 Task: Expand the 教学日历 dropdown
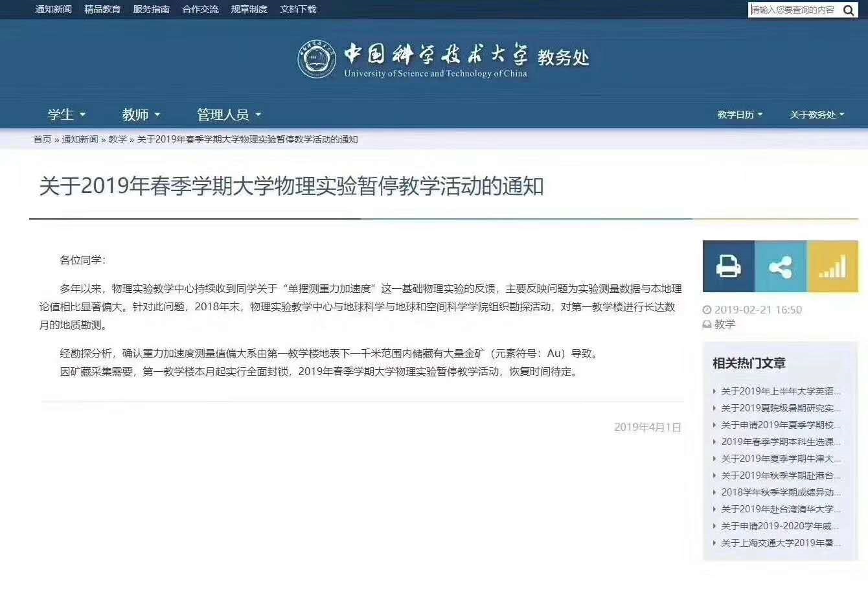[x=738, y=114]
